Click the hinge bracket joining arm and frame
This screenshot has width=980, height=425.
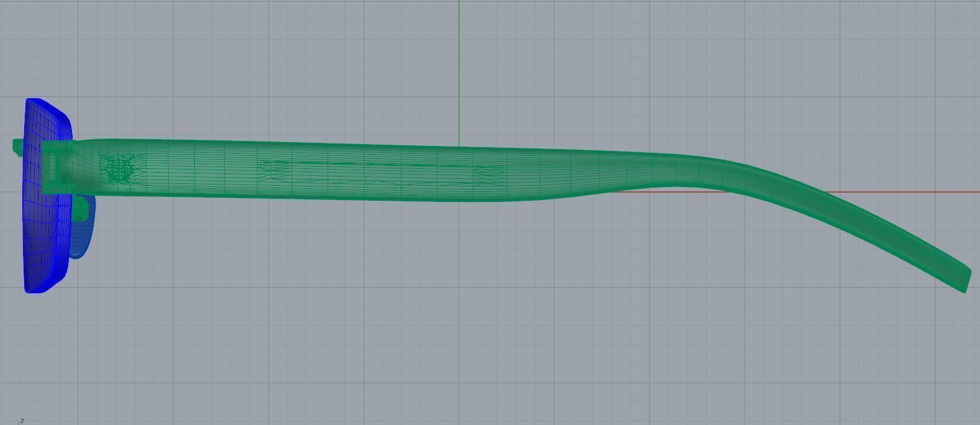click(x=57, y=167)
